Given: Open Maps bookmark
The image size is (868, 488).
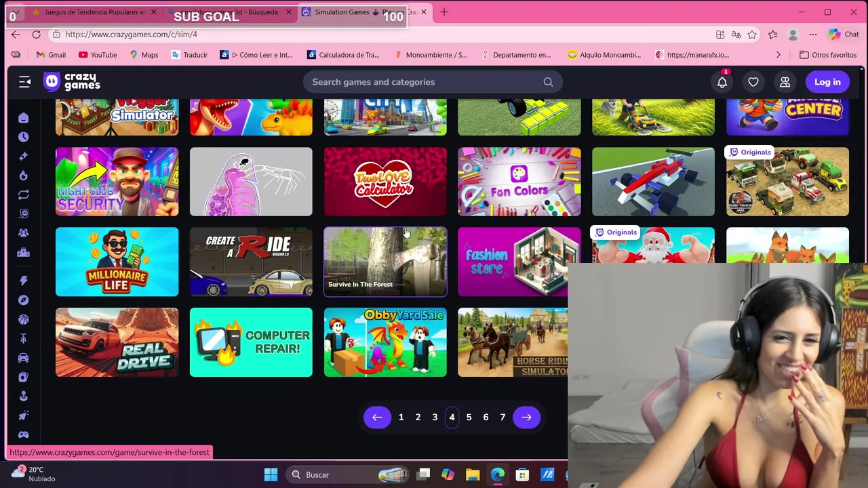Looking at the screenshot, I should [143, 55].
